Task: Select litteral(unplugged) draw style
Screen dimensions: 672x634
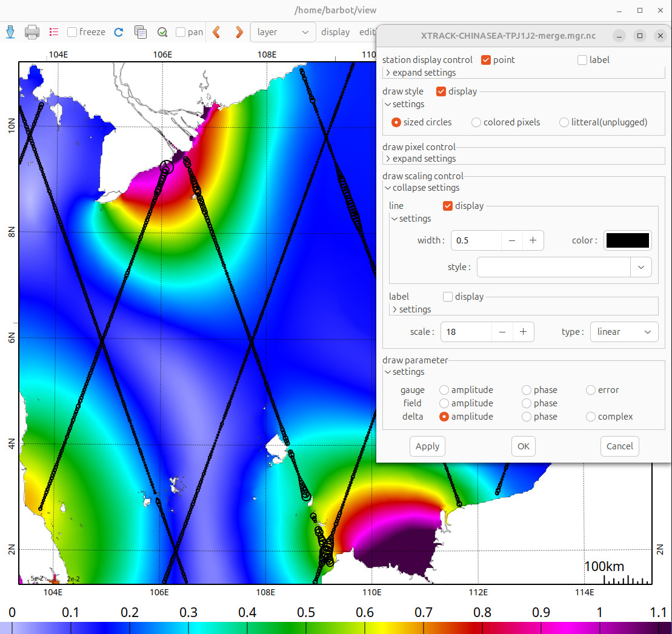Action: point(564,122)
